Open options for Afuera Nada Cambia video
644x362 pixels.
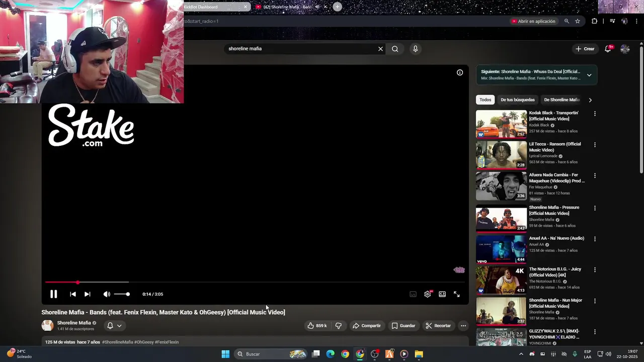(595, 175)
